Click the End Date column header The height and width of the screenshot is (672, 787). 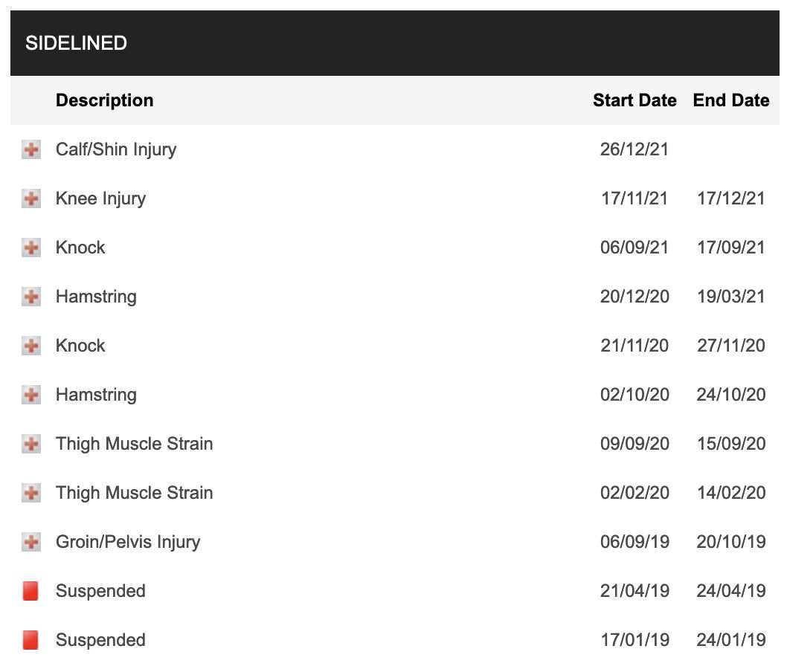[730, 100]
